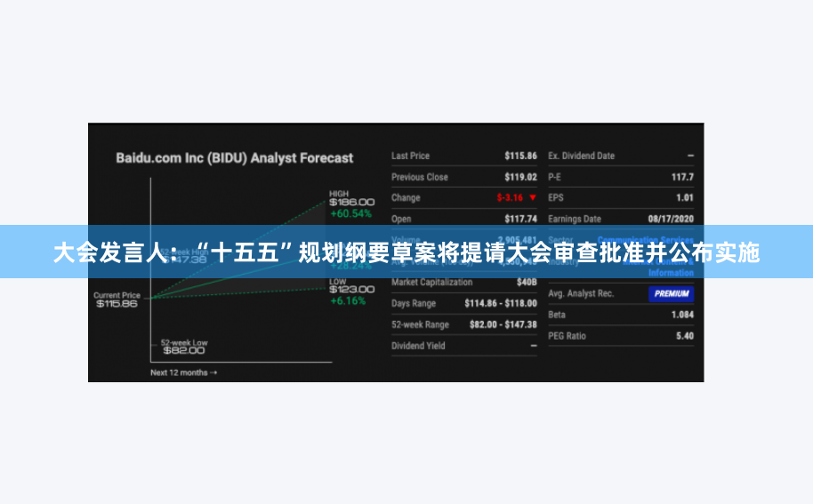The height and width of the screenshot is (504, 813).
Task: Click the Earnings Date 08/17/2020 value
Action: click(670, 219)
